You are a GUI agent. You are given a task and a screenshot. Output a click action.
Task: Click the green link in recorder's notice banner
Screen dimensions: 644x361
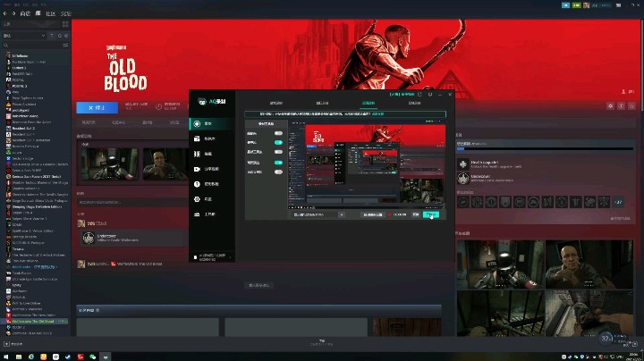[377, 114]
